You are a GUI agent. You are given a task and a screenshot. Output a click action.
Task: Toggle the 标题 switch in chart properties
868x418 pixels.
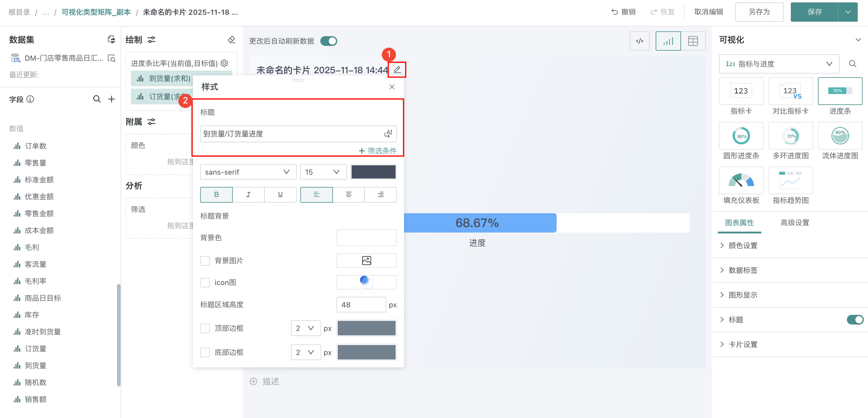coord(855,319)
